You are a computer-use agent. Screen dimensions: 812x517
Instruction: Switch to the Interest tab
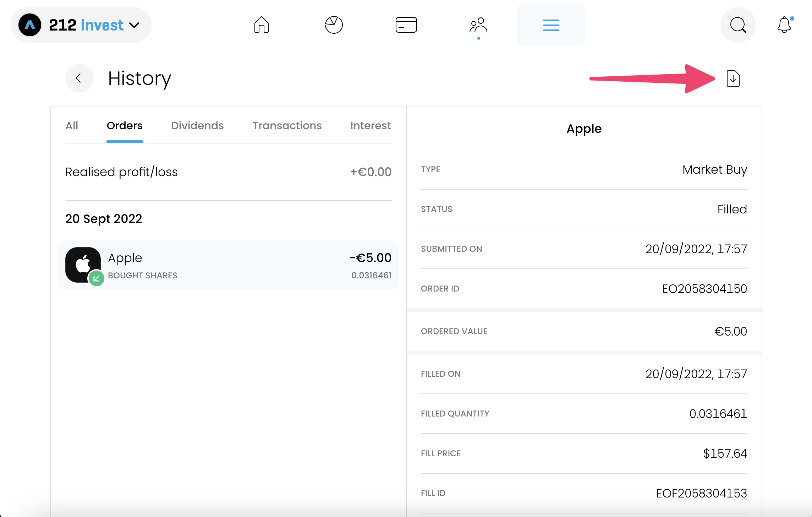(x=370, y=126)
